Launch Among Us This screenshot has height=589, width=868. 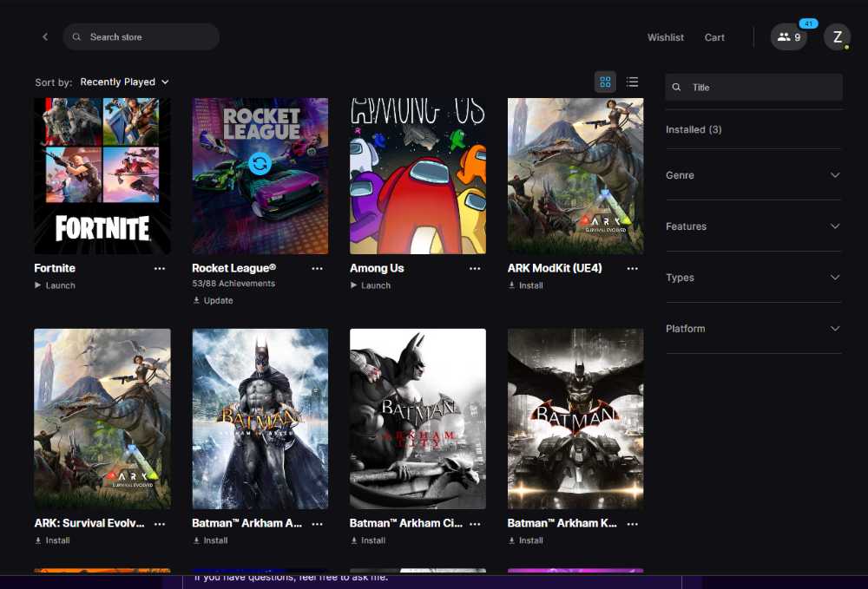(371, 285)
